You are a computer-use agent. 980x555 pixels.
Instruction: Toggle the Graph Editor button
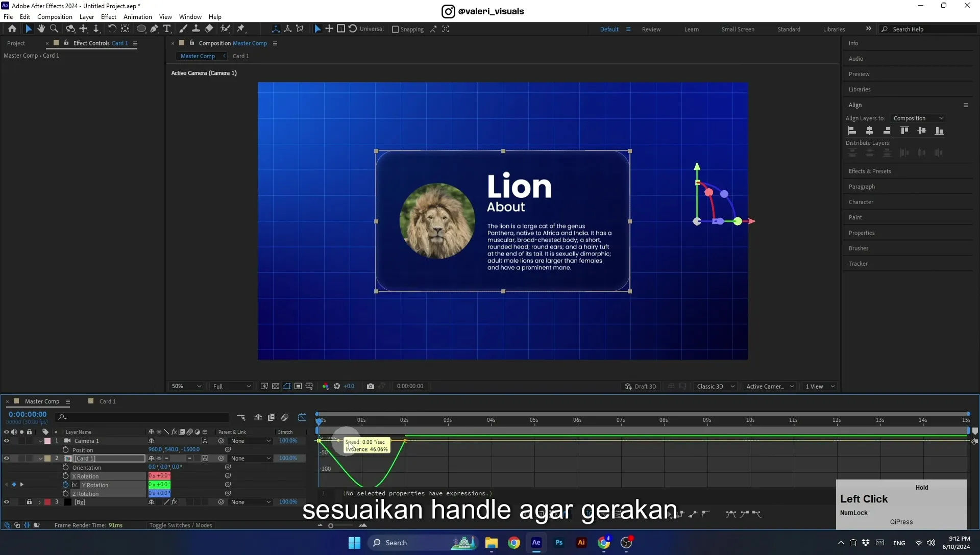tap(302, 417)
